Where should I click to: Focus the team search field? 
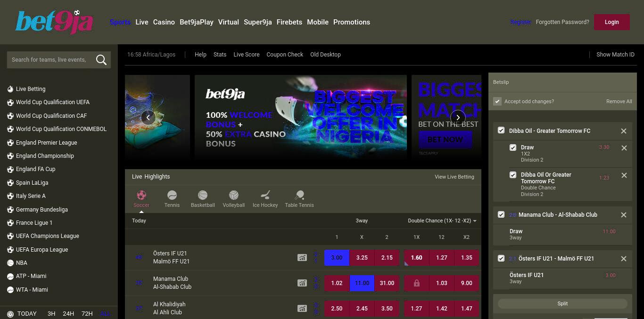click(50, 60)
